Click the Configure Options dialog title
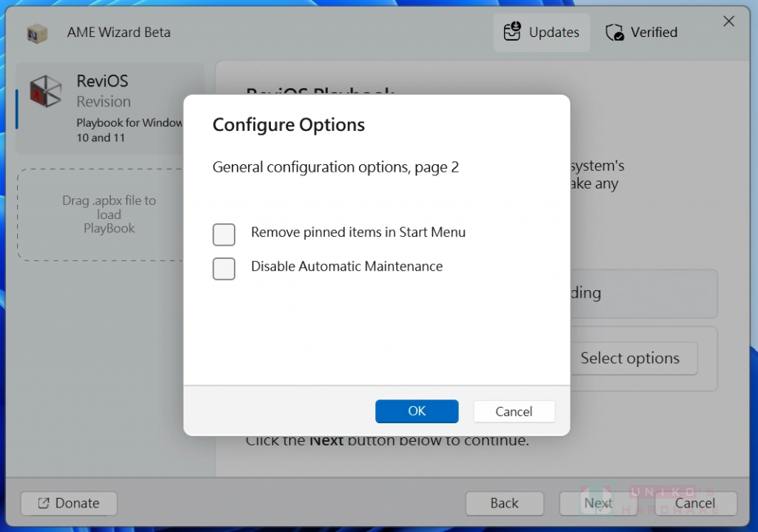 pyautogui.click(x=289, y=124)
